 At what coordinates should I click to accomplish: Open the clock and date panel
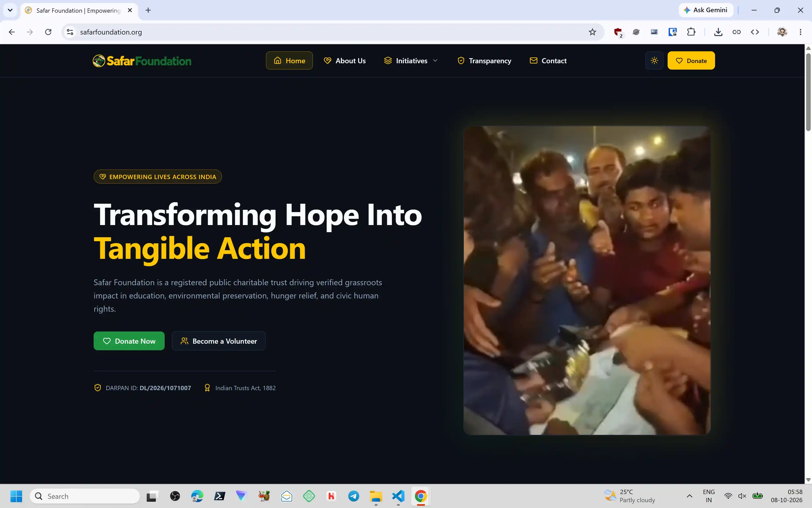tap(787, 496)
